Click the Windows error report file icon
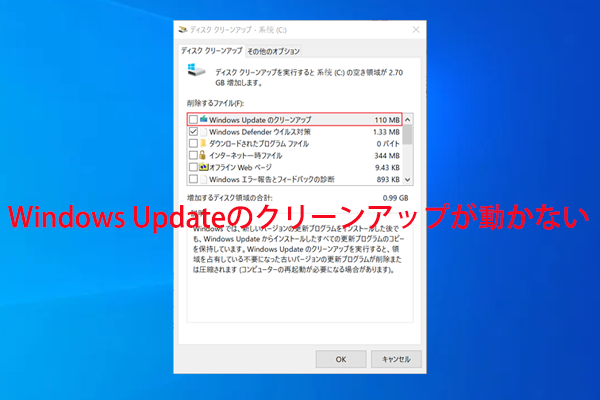 pos(204,179)
